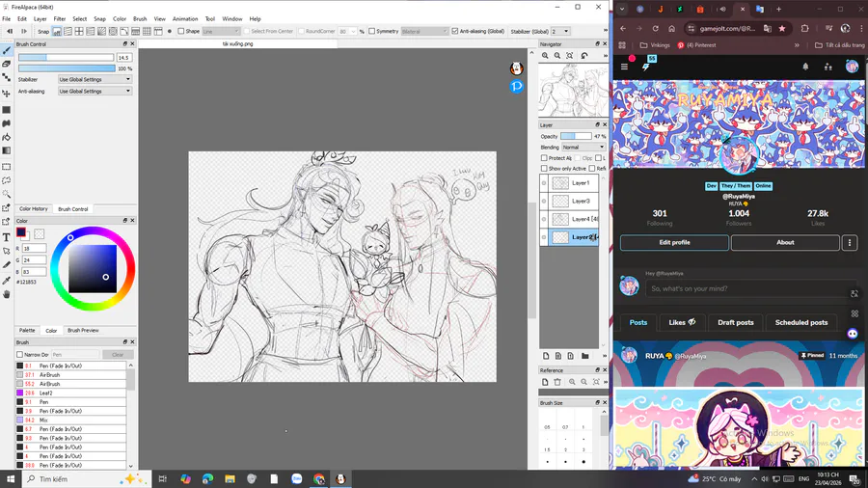The height and width of the screenshot is (488, 868).
Task: Toggle visibility of Layer3
Action: coord(544,202)
